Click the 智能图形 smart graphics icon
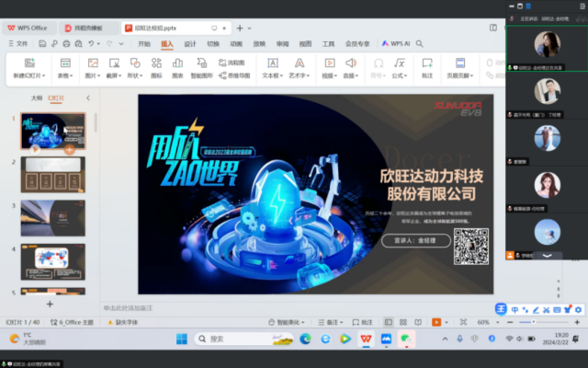 [201, 67]
